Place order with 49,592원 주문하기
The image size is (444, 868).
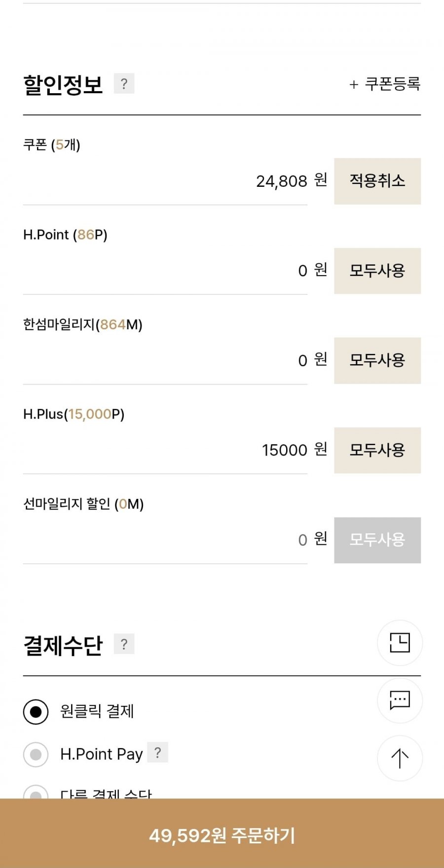coord(222,835)
